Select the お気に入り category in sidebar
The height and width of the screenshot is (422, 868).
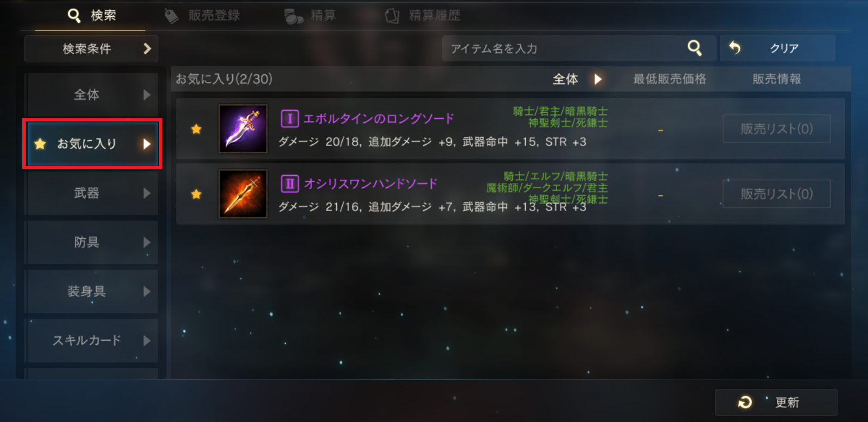(x=92, y=144)
